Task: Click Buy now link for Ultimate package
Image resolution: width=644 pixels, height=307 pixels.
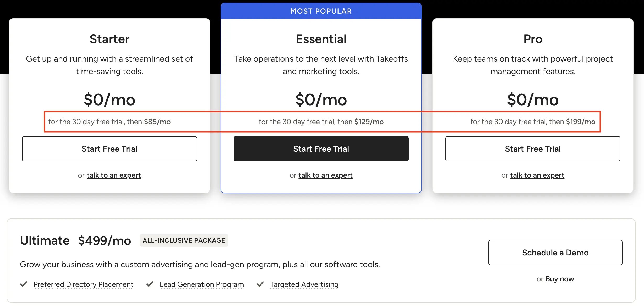Action: point(560,279)
